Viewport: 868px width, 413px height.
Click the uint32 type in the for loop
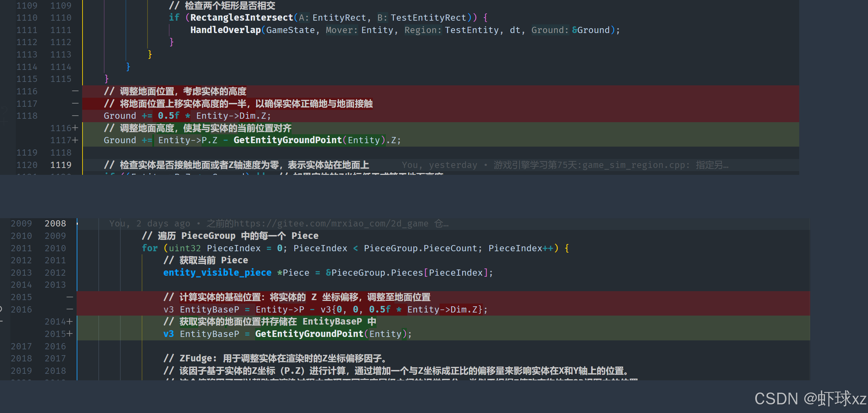(185, 248)
